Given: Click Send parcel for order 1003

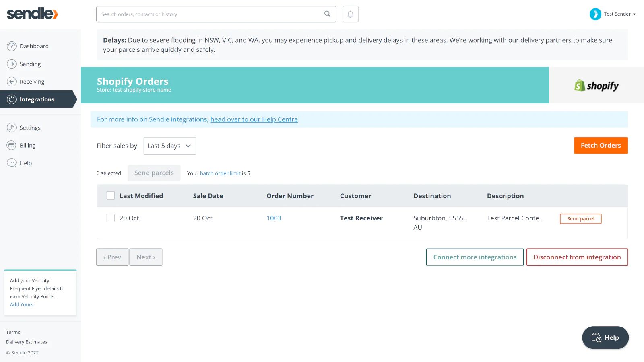Looking at the screenshot, I should (x=581, y=219).
